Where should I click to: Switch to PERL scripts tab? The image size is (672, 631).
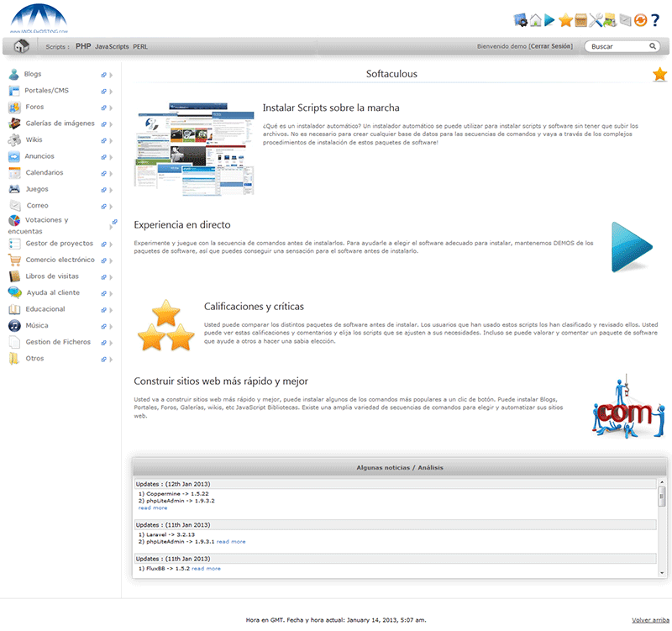click(140, 46)
